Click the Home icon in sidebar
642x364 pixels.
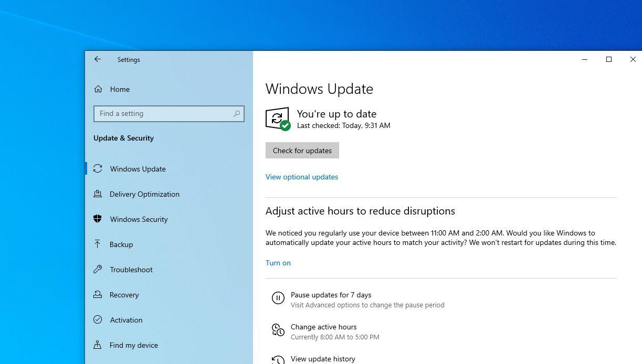click(98, 89)
